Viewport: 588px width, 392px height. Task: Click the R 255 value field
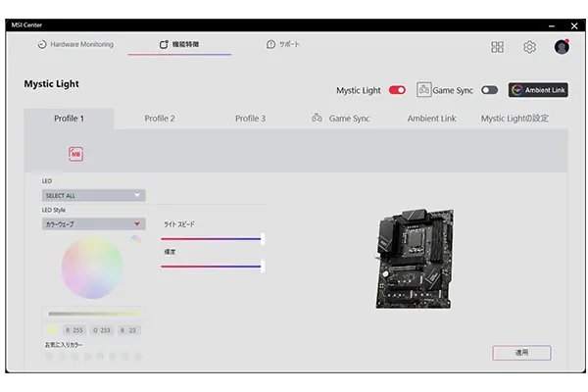[x=74, y=330]
